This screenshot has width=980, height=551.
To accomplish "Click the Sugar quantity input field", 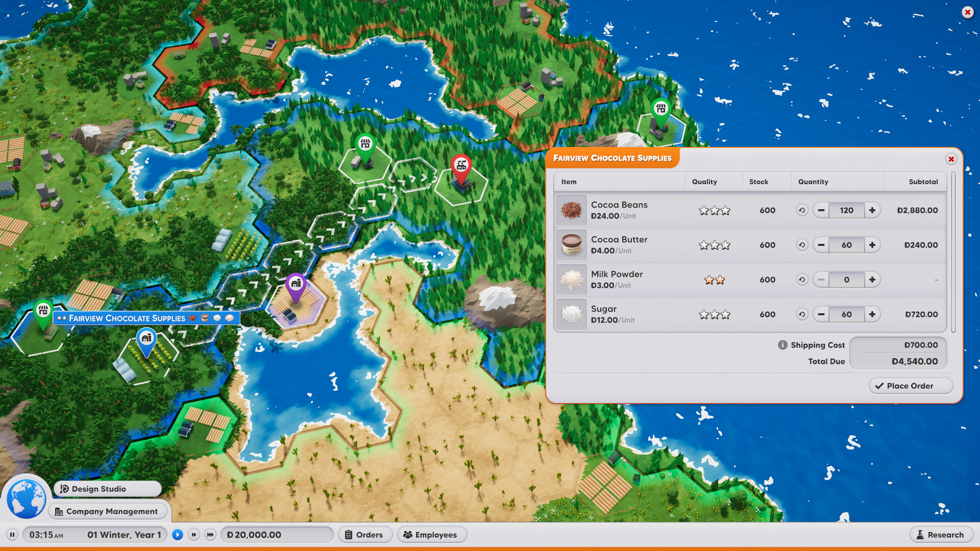I will point(846,314).
